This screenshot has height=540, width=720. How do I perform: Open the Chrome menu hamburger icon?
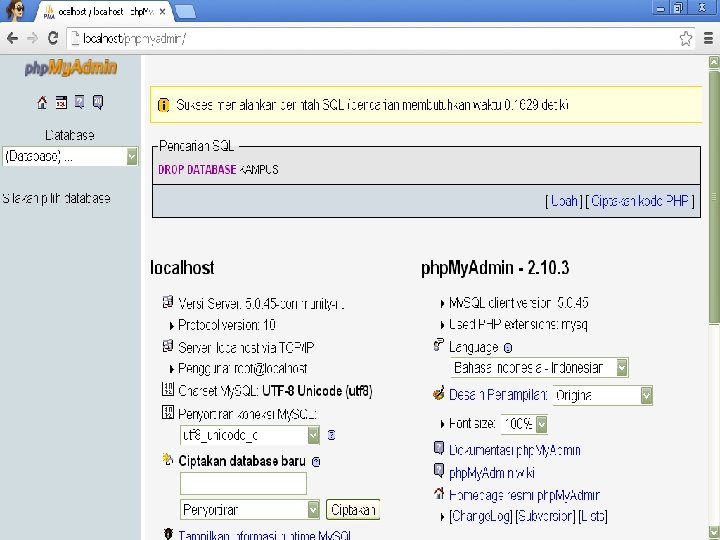pyautogui.click(x=708, y=39)
